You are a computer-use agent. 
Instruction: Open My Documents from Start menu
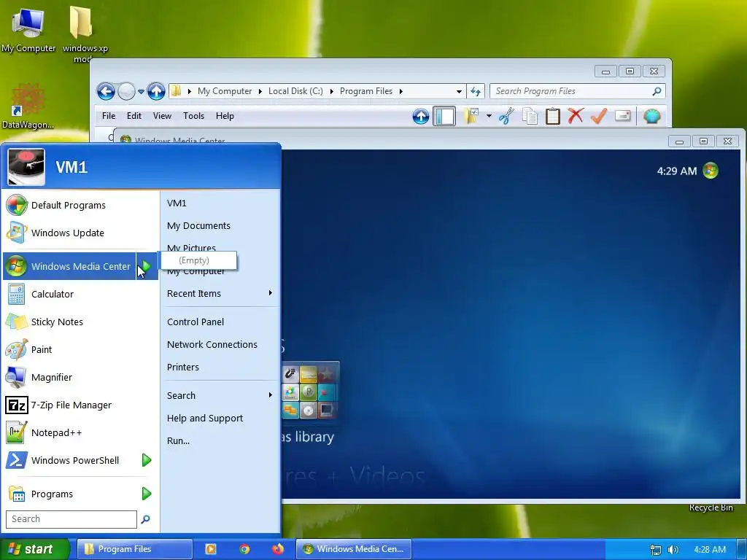(198, 226)
